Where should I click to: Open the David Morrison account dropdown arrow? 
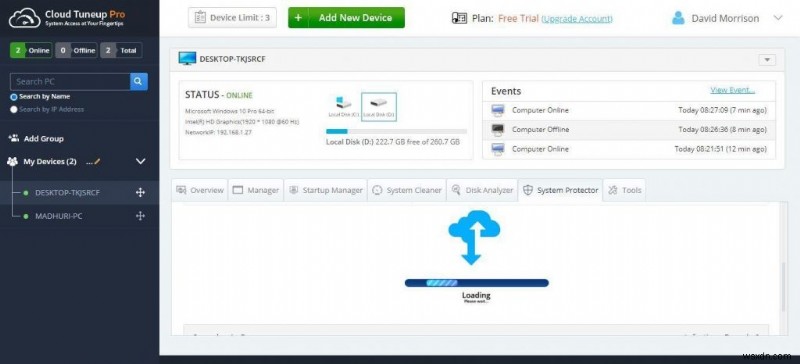coord(778,18)
